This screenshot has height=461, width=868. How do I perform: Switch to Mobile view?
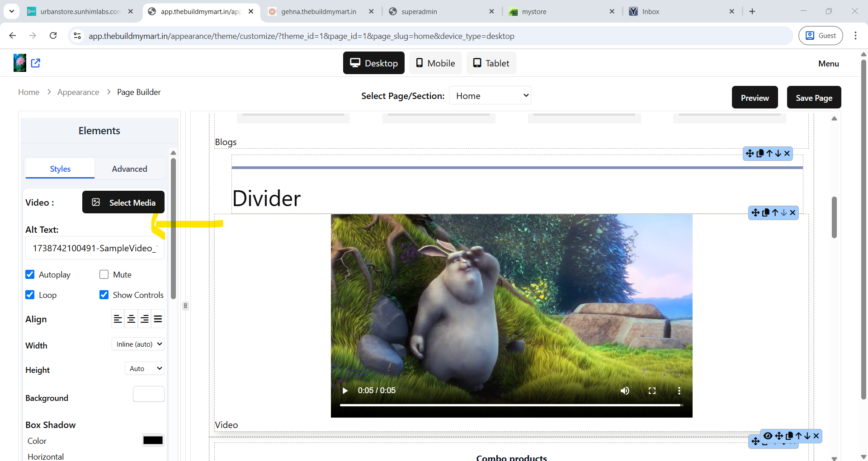[435, 63]
